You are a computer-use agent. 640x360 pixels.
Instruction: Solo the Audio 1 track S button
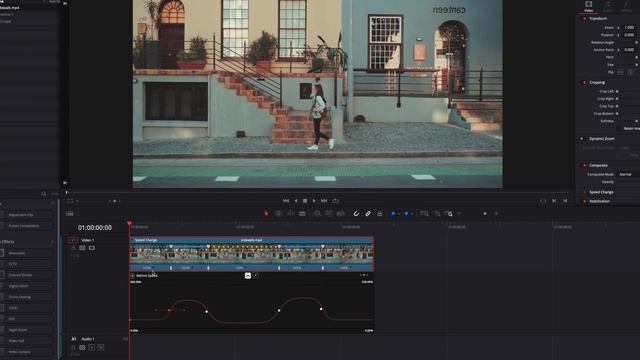tap(92, 348)
